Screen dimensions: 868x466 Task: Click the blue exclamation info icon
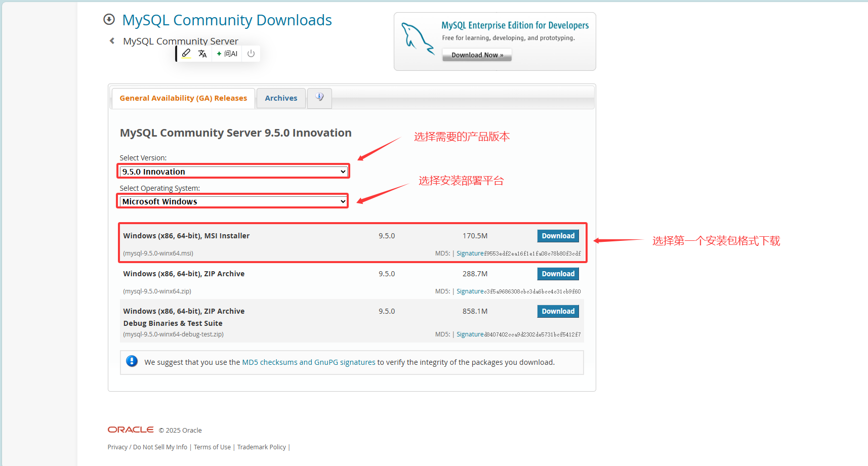[x=132, y=361]
